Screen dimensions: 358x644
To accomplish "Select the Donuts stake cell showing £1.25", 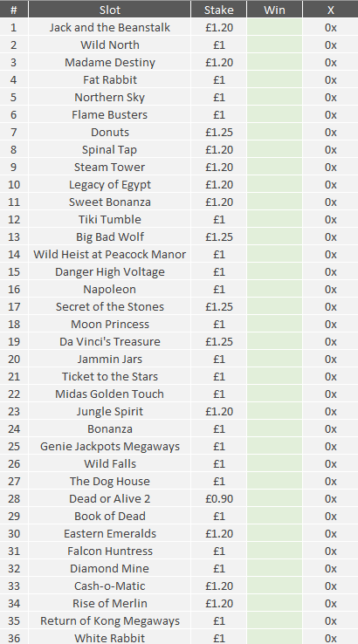I will pyautogui.click(x=218, y=133).
